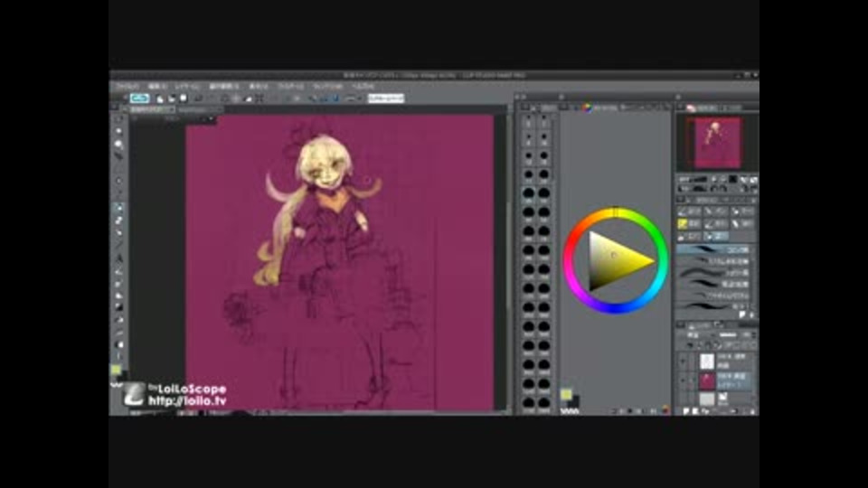Open the Filter menu

290,87
